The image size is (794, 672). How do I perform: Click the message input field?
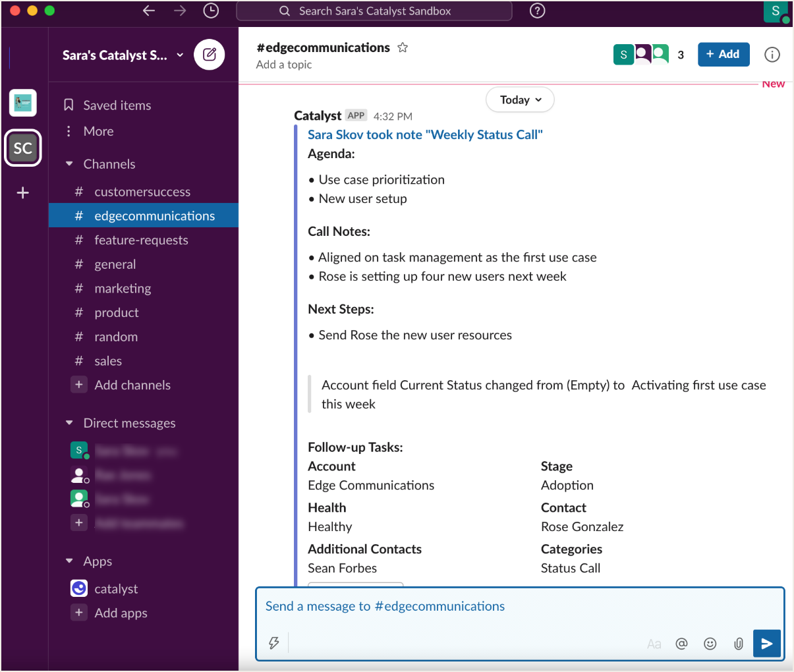point(521,607)
